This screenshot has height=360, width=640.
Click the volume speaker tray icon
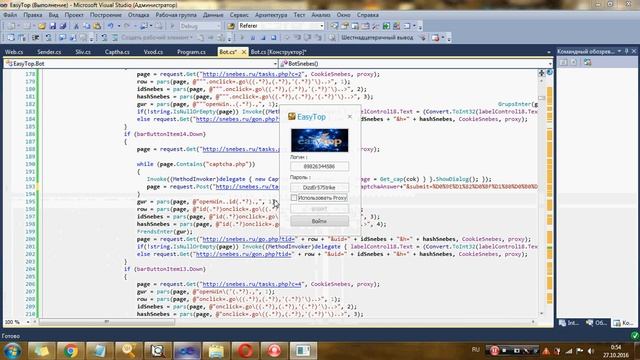coord(591,351)
